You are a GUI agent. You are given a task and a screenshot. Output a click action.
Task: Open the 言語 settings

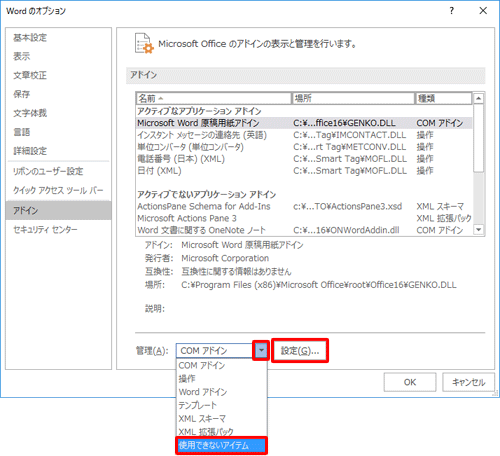pos(58,132)
